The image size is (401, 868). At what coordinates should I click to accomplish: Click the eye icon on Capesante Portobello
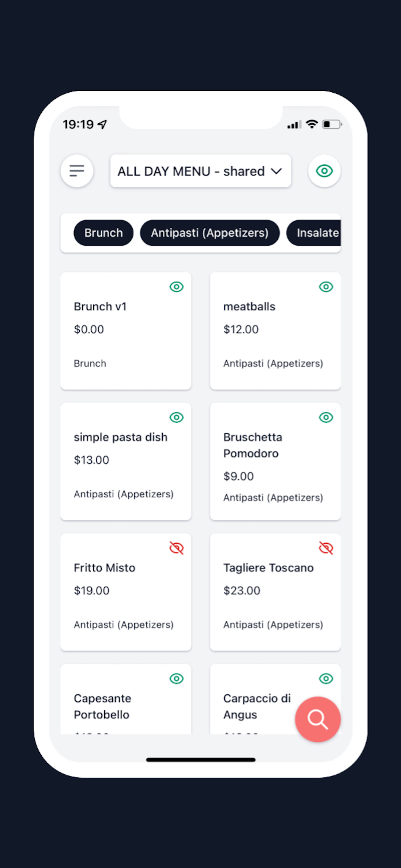[x=177, y=679]
